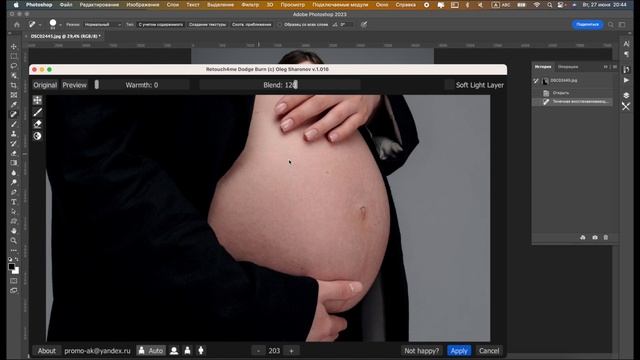Select the Lasso tool

(14, 66)
